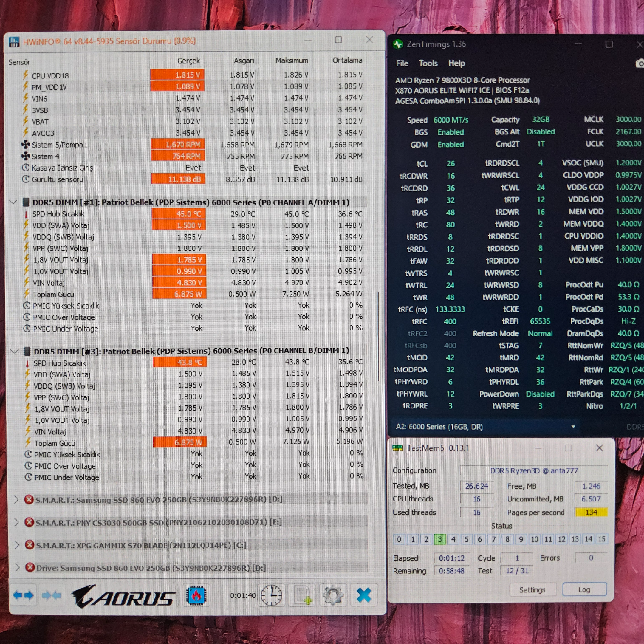Click the lightning icon beside PM_VDD1V
Image resolution: width=644 pixels, height=644 pixels.
coord(25,87)
